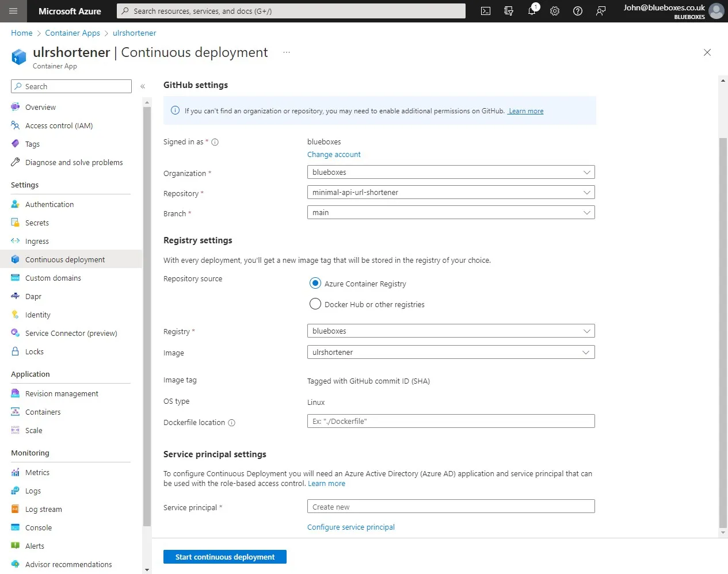Viewport: 728px width, 574px height.
Task: Click the Dockerfile location input field
Action: 451,421
